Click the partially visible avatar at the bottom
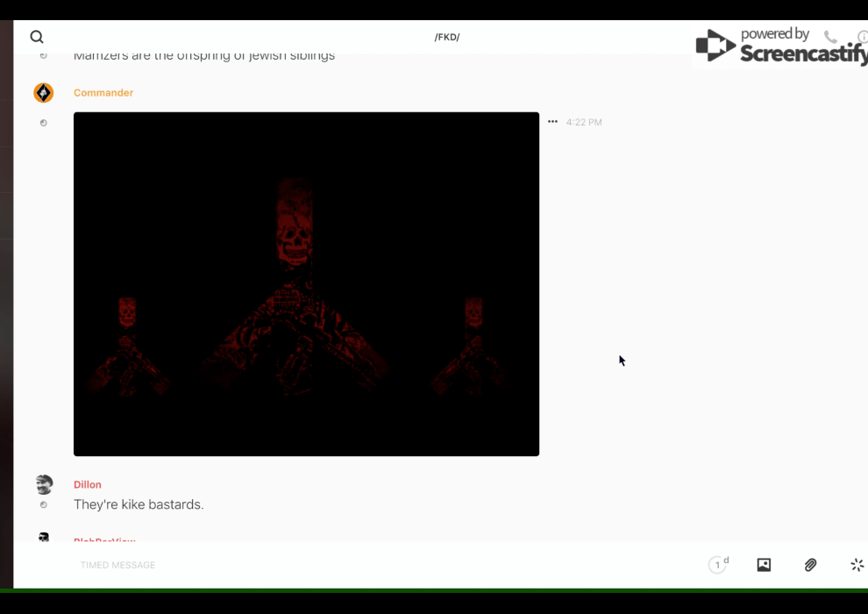 click(x=44, y=537)
